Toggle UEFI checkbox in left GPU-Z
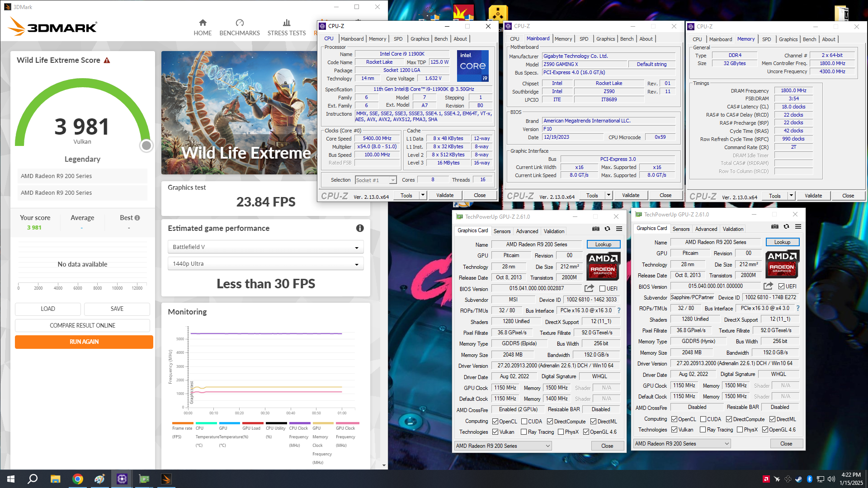The image size is (868, 488). pyautogui.click(x=602, y=289)
